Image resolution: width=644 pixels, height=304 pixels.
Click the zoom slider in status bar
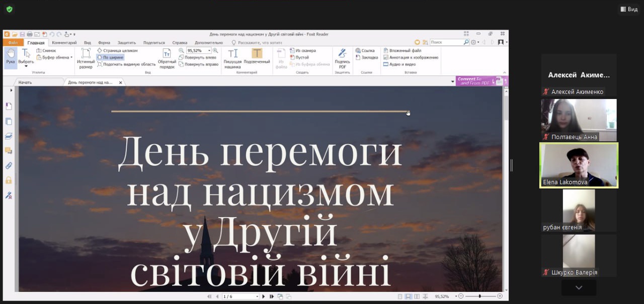point(479,296)
